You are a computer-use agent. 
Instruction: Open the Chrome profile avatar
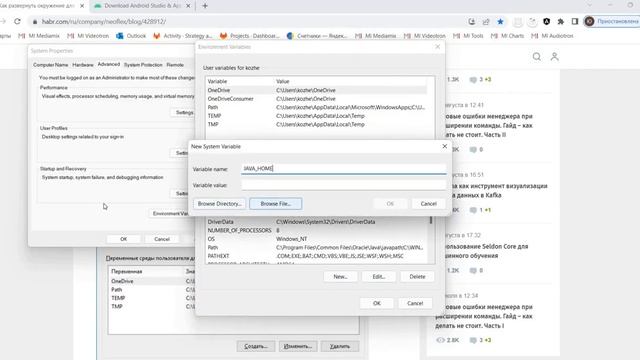(x=589, y=21)
